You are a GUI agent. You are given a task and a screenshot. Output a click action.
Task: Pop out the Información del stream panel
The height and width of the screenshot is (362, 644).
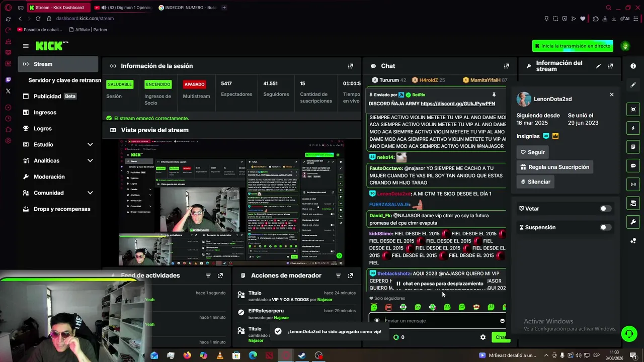pyautogui.click(x=610, y=66)
